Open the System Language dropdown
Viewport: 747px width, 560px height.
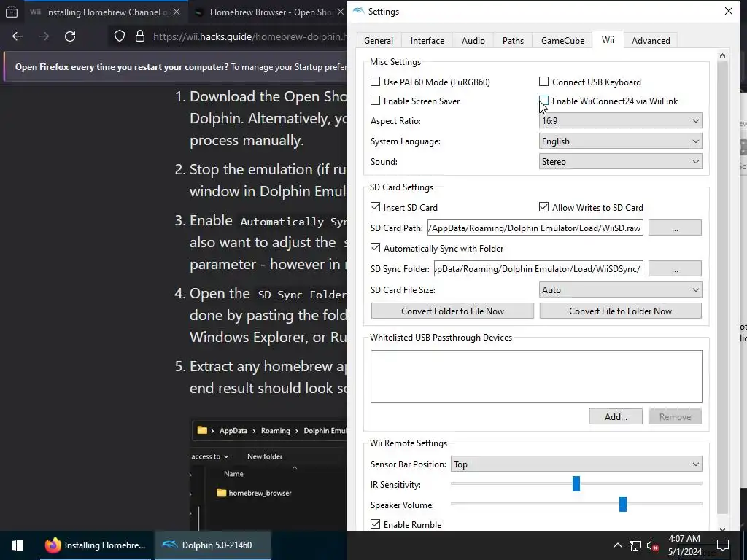tap(620, 141)
